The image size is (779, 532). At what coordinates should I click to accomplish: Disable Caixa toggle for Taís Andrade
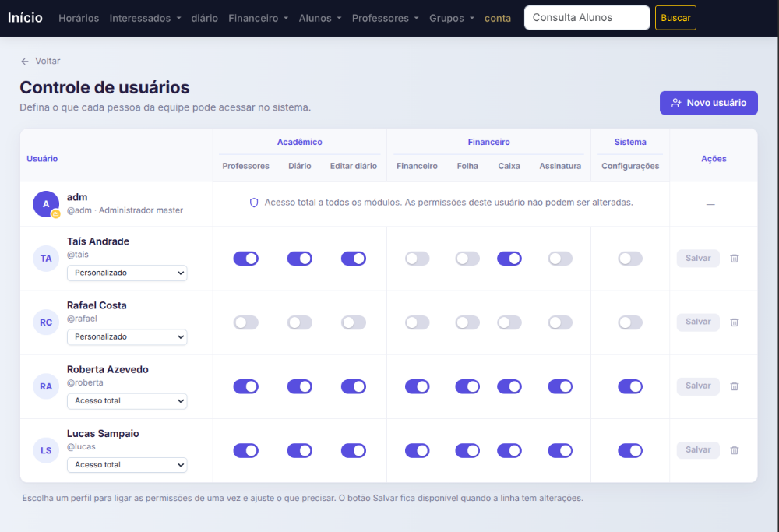tap(509, 259)
